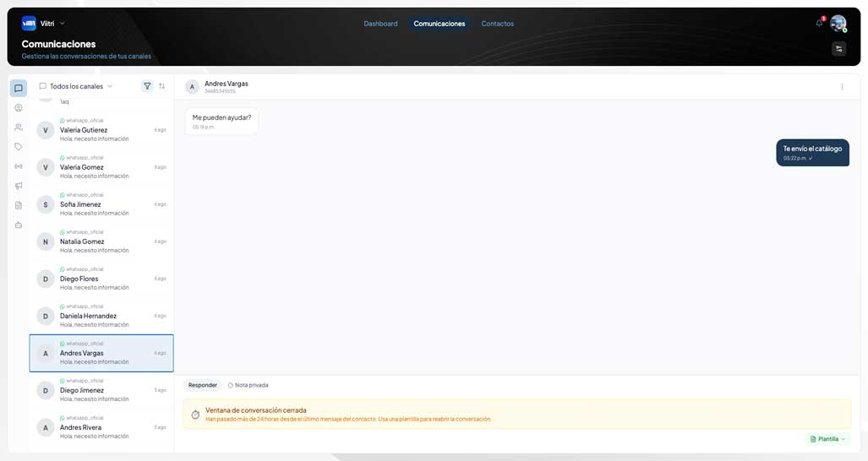Open Diego Jimenez conversation
The image size is (868, 461).
(101, 390)
